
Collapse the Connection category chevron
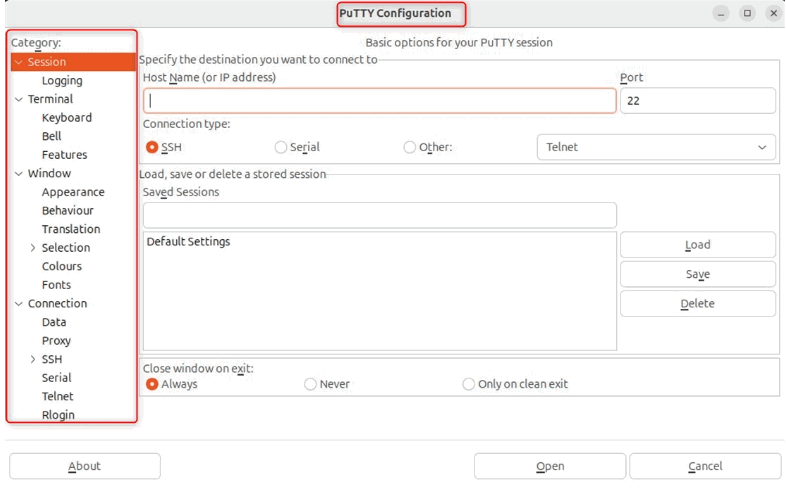tap(19, 304)
